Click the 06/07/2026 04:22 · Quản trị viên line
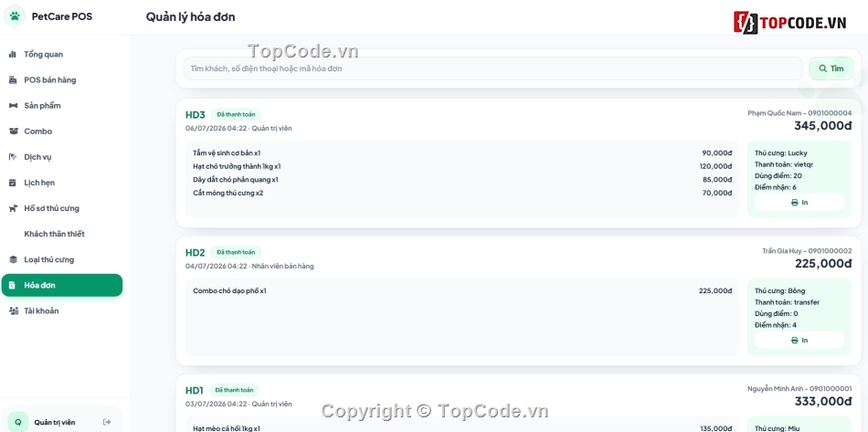This screenshot has width=868, height=432. pyautogui.click(x=238, y=129)
